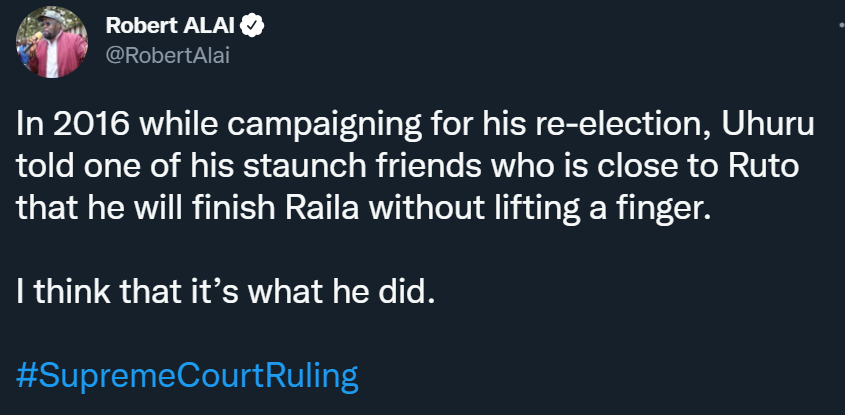Open the #SupremeCourtRuling hashtag
Screen dimensions: 845x415
tap(187, 376)
